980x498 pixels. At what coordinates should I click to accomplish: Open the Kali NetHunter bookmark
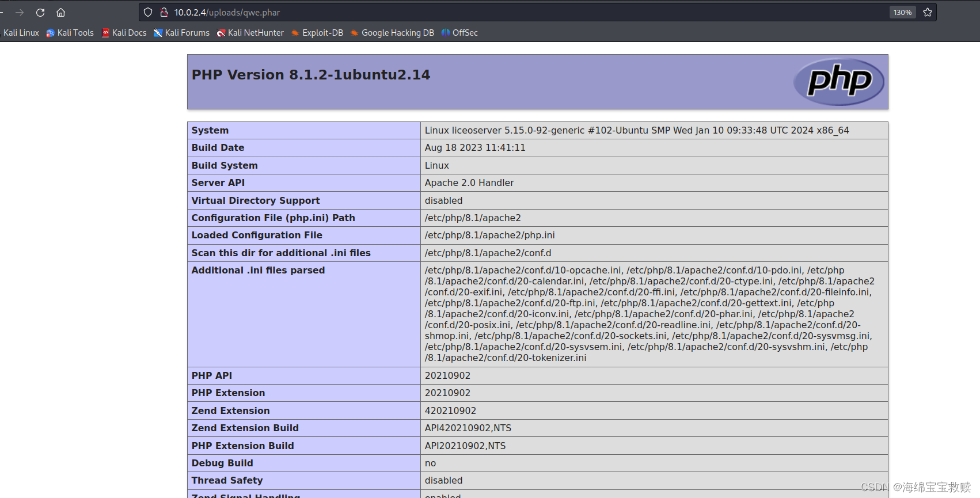[x=250, y=33]
